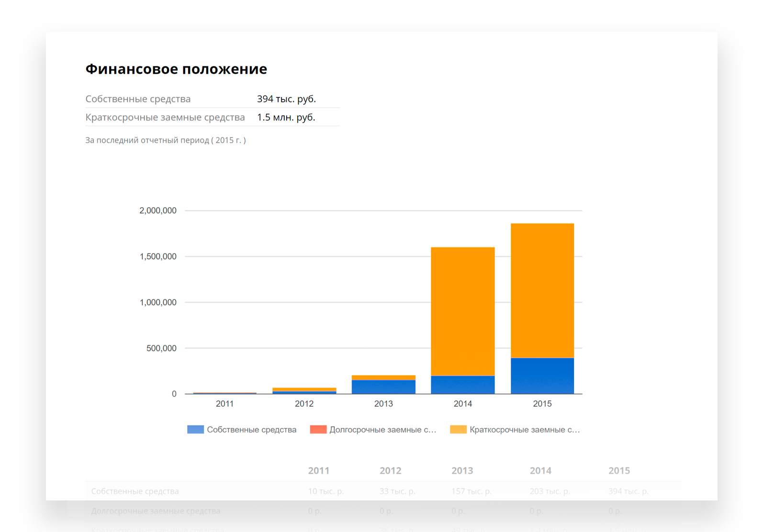763x532 pixels.
Task: Click the Краткосрочные заемные средства summary label
Action: [x=165, y=117]
